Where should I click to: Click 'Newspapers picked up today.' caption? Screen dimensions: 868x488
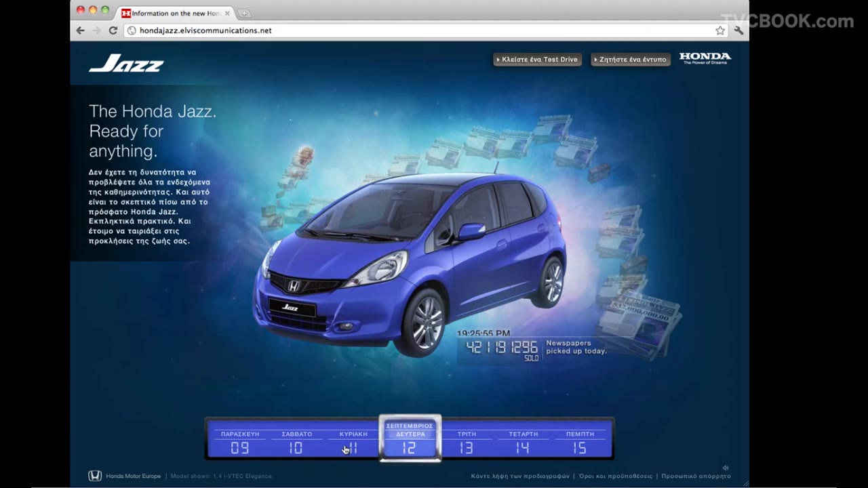tap(576, 347)
